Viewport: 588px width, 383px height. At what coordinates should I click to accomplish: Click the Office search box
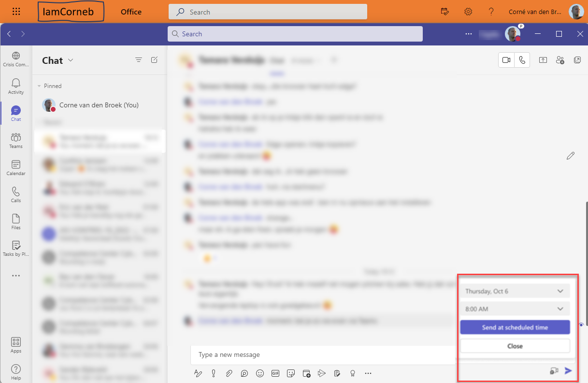(268, 12)
